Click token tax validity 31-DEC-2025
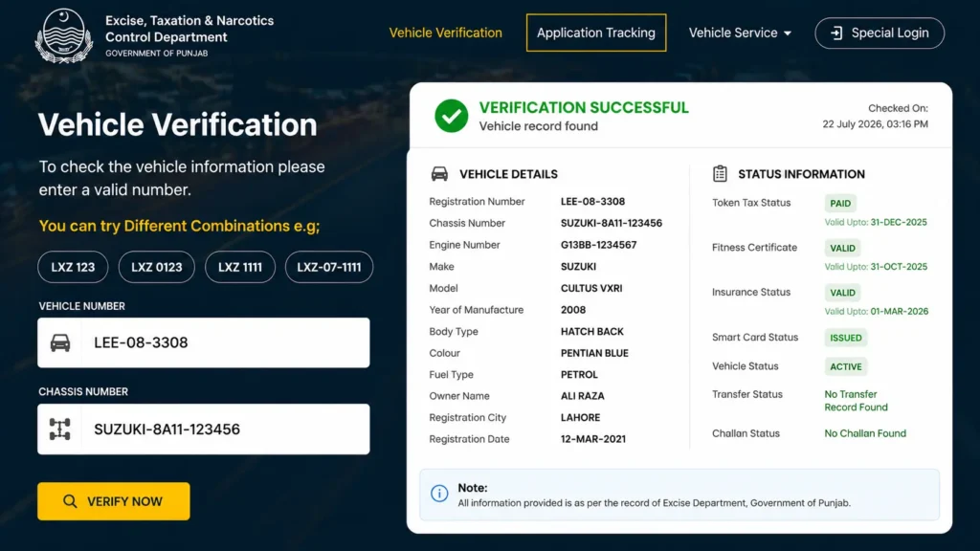Image resolution: width=980 pixels, height=551 pixels. (899, 222)
